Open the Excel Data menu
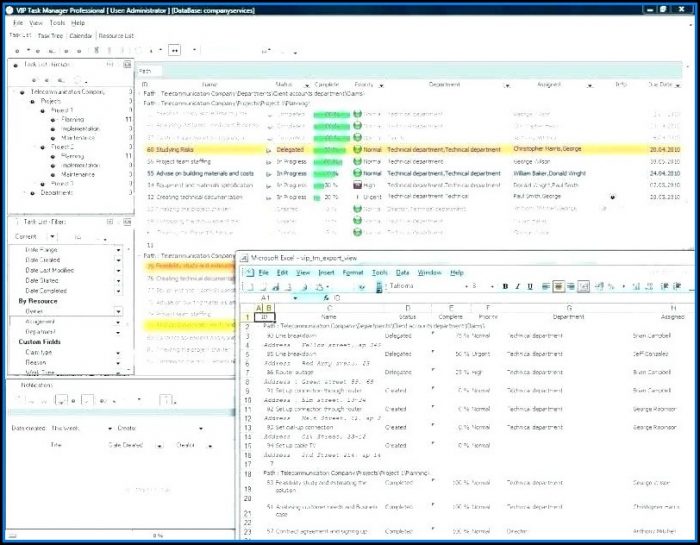The image size is (700, 545). pos(402,272)
